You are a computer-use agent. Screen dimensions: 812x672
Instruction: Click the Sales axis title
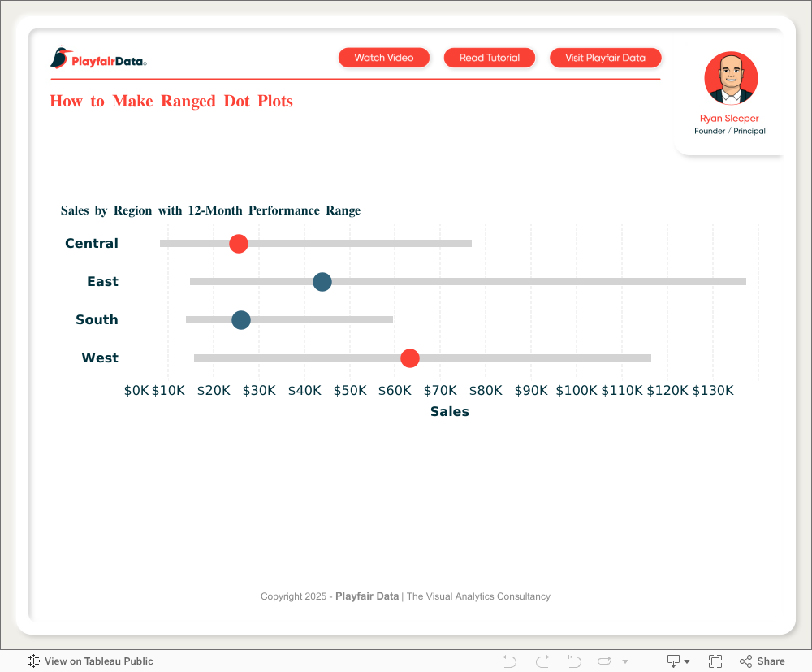[x=450, y=411]
